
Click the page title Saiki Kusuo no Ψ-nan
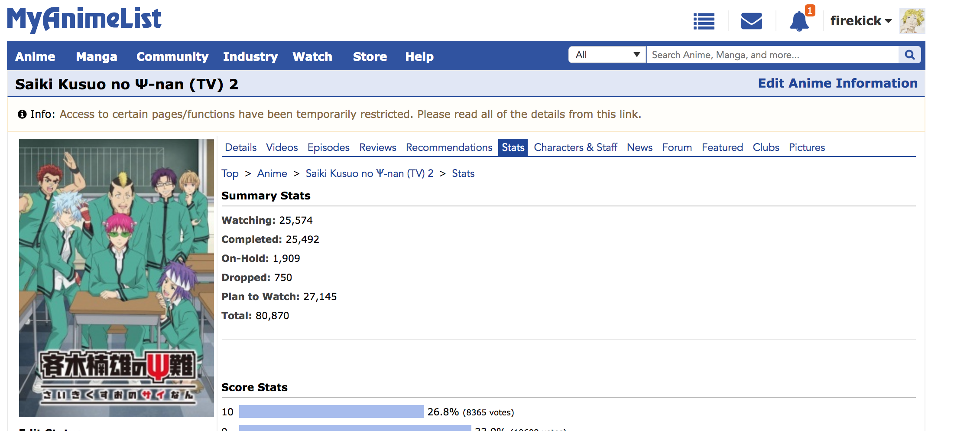coord(127,84)
